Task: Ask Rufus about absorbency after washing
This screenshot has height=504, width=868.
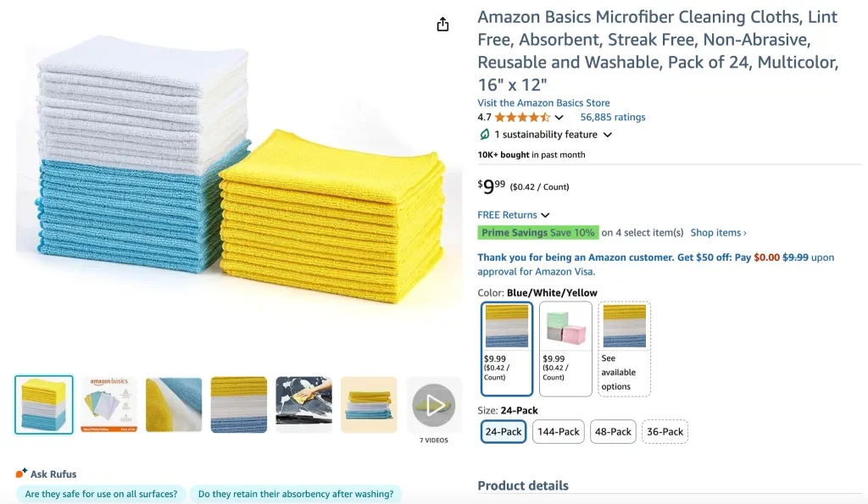Action: 296,493
